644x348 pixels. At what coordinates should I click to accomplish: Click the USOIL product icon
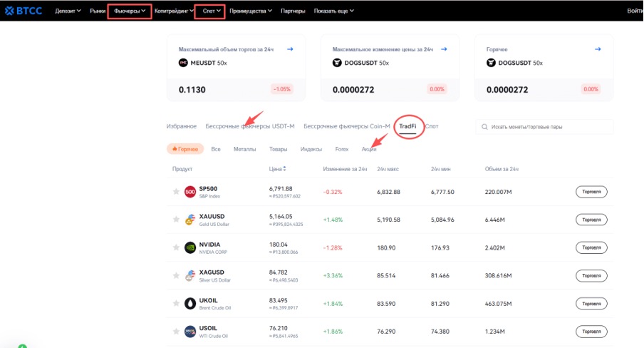tap(190, 331)
